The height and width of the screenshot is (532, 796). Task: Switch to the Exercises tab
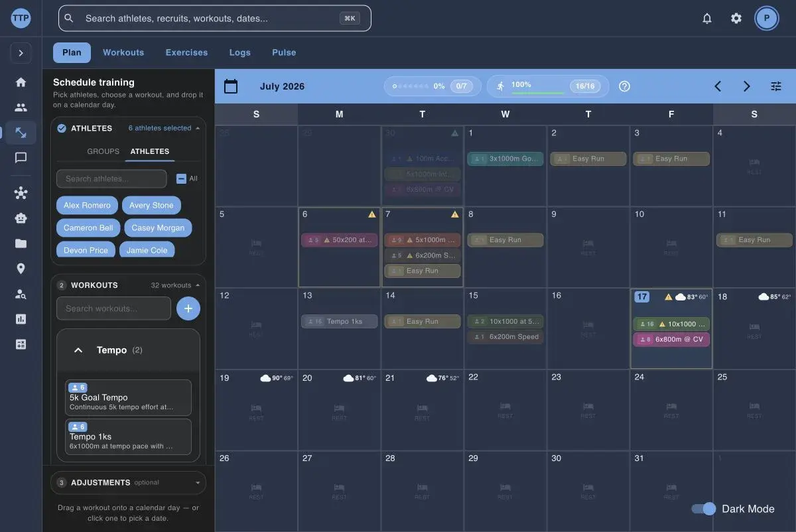coord(186,52)
